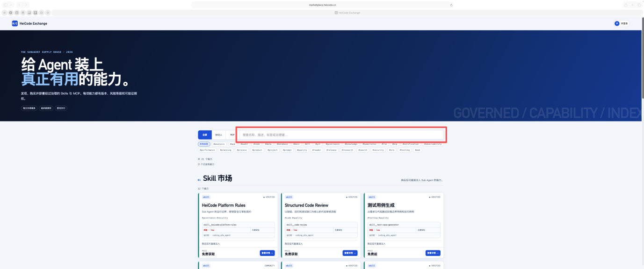
Task: Click the HeiCode Platform Rules card title
Action: (224, 205)
